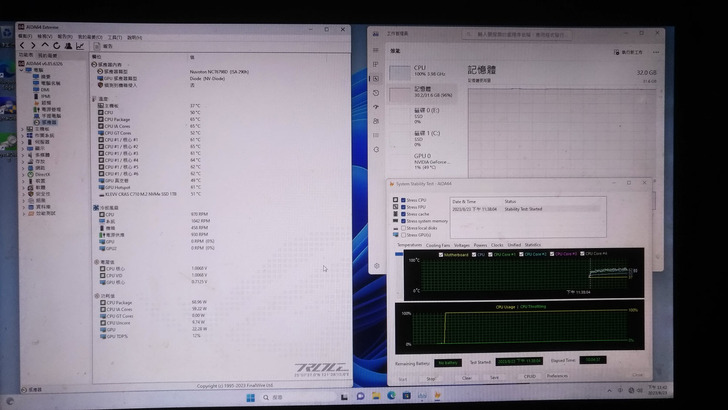
Task: Expand the DirectX tree node
Action: tap(23, 175)
